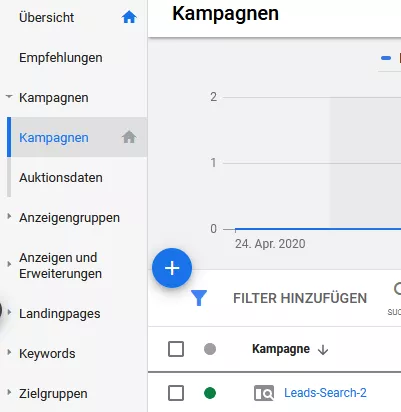
Task: Click the sort arrow next to Kampagne column
Action: 323,350
